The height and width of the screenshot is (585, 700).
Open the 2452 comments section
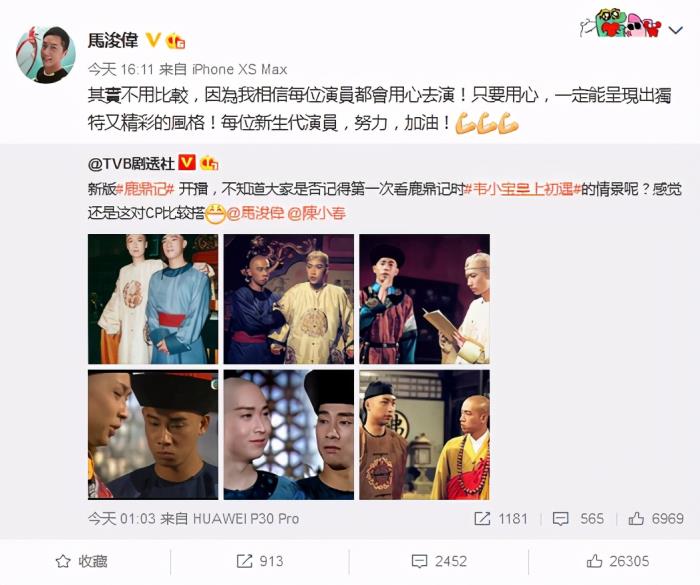(439, 561)
